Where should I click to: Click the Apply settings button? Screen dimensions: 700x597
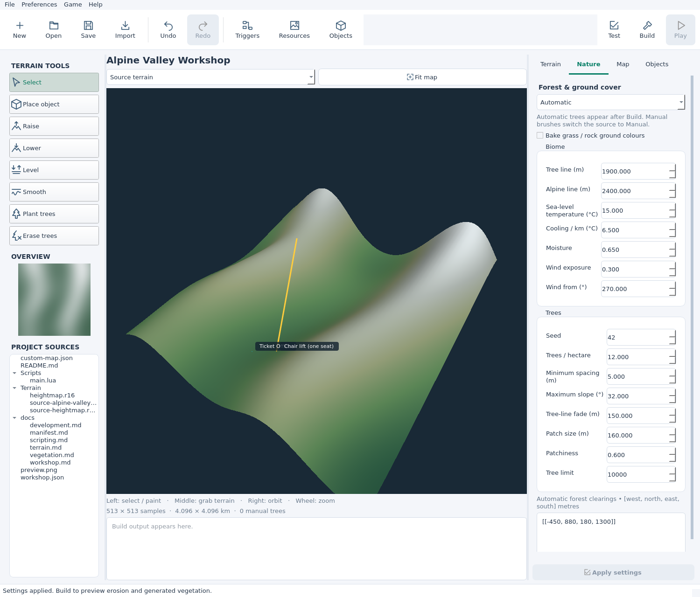pos(613,572)
